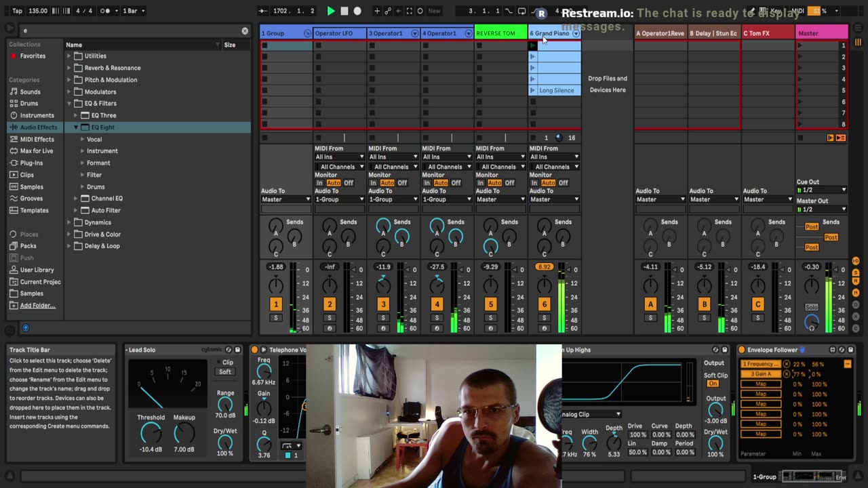The width and height of the screenshot is (868, 488).
Task: Expand the Channel EQ device
Action: pos(76,199)
